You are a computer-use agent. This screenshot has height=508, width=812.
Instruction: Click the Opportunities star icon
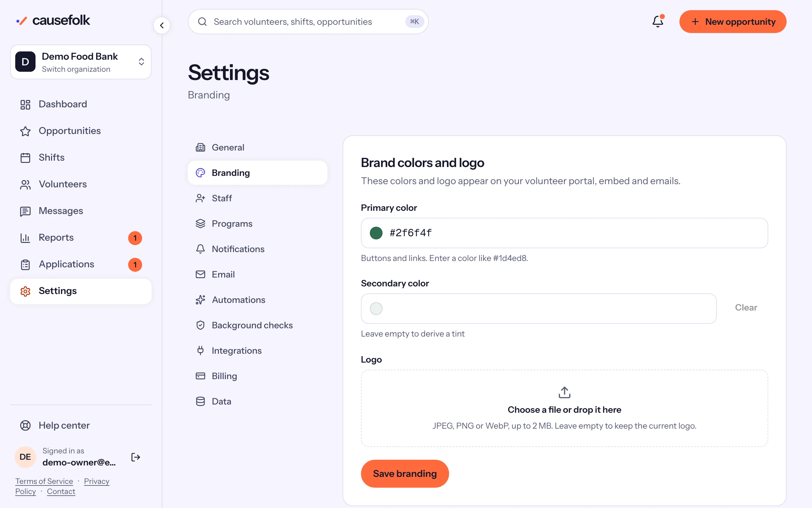25,131
